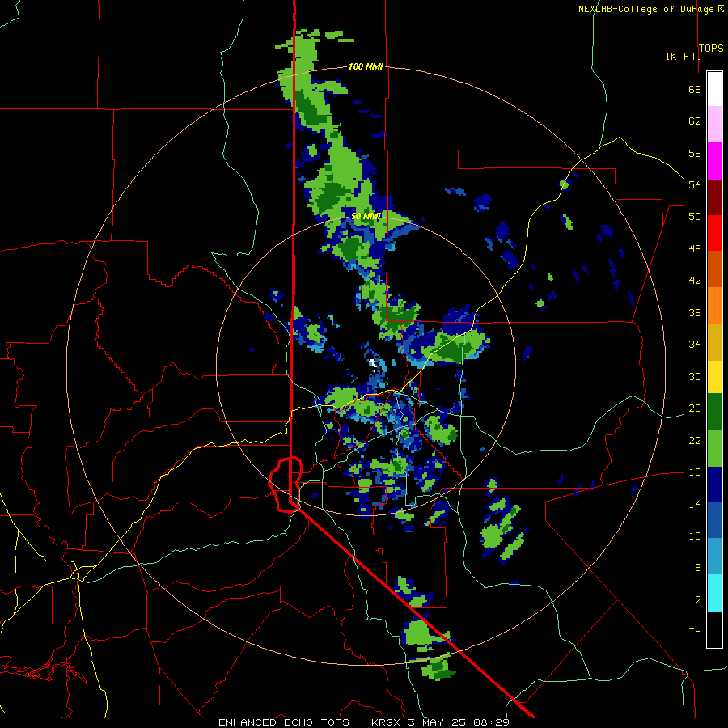This screenshot has height=728, width=728.
Task: Click the 26 legend value
Action: click(695, 408)
